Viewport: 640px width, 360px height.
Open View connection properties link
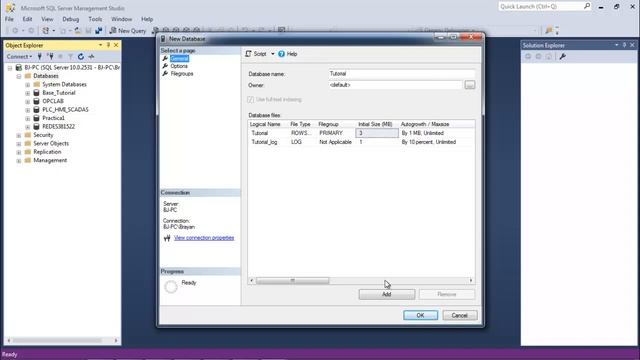click(x=204, y=238)
